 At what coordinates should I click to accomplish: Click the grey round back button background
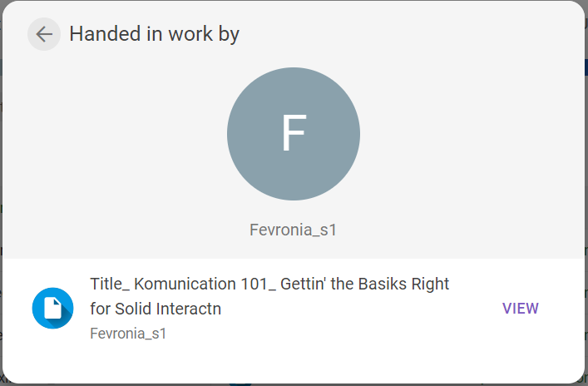(44, 34)
